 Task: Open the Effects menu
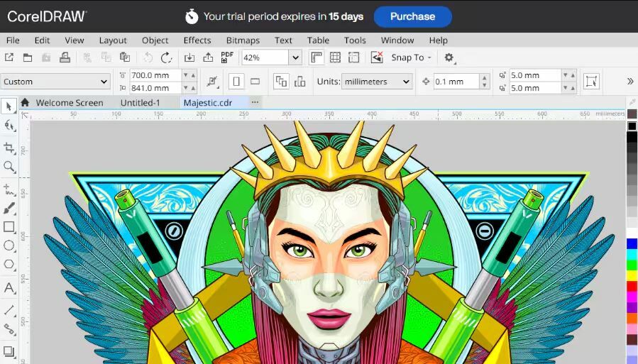197,40
